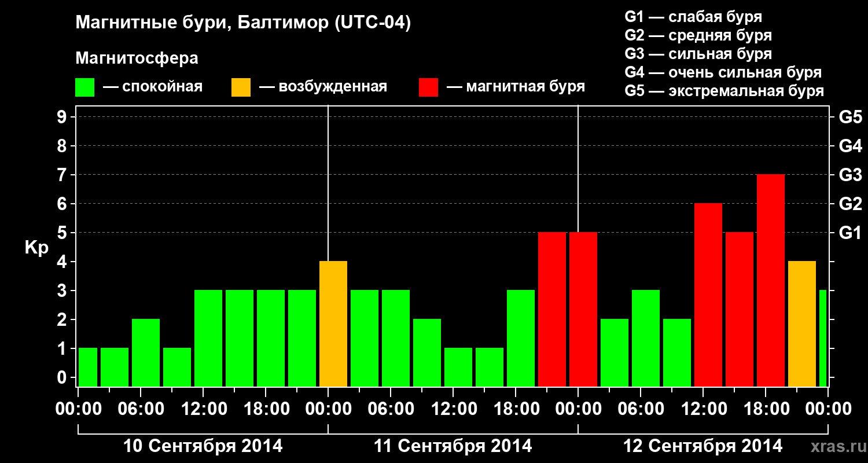Click the 'G3 — сильная буря' legend line
This screenshot has height=463, width=868.
(698, 54)
